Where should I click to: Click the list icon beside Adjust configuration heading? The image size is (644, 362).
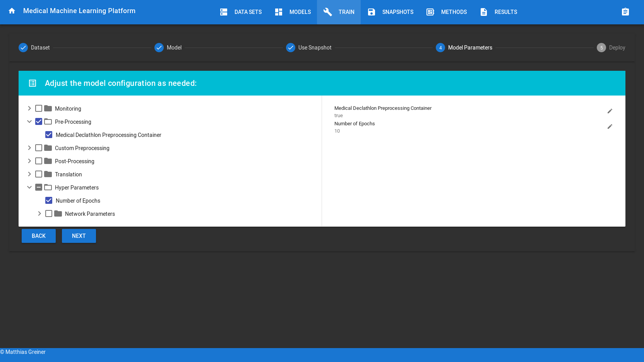(x=33, y=83)
